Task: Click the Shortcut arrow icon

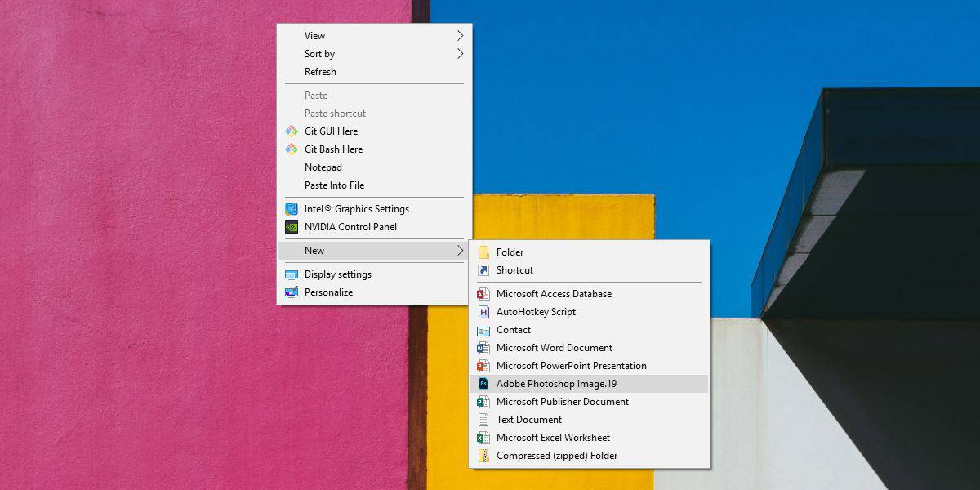Action: click(483, 270)
